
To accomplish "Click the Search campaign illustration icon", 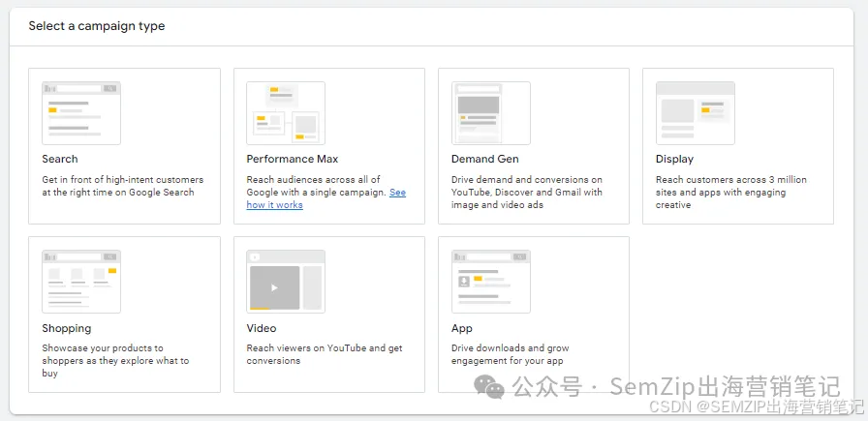I will [x=81, y=113].
